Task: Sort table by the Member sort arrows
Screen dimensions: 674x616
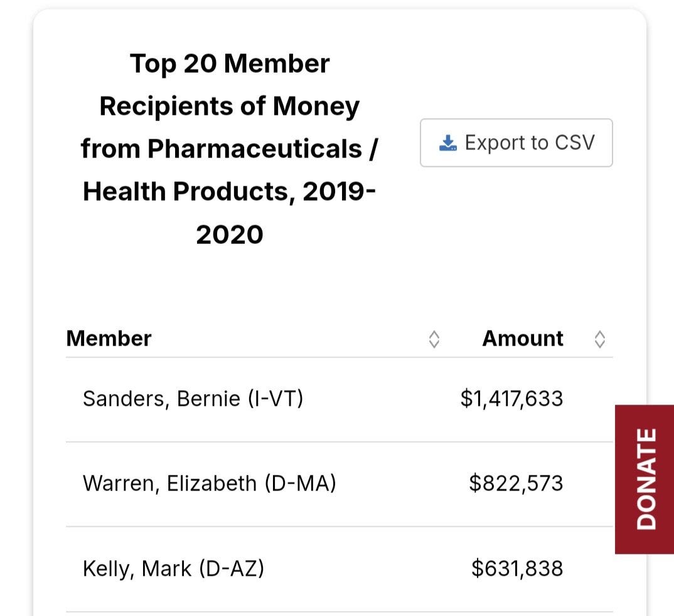Action: [434, 339]
